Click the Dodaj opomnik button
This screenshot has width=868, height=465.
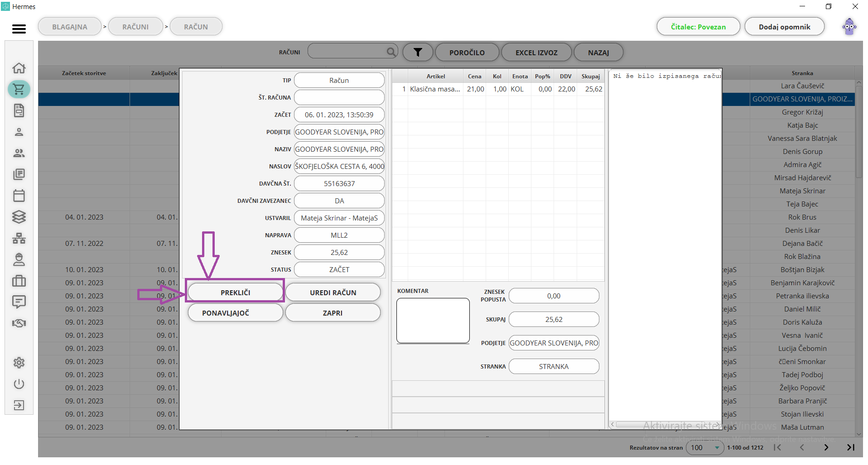[x=785, y=27]
